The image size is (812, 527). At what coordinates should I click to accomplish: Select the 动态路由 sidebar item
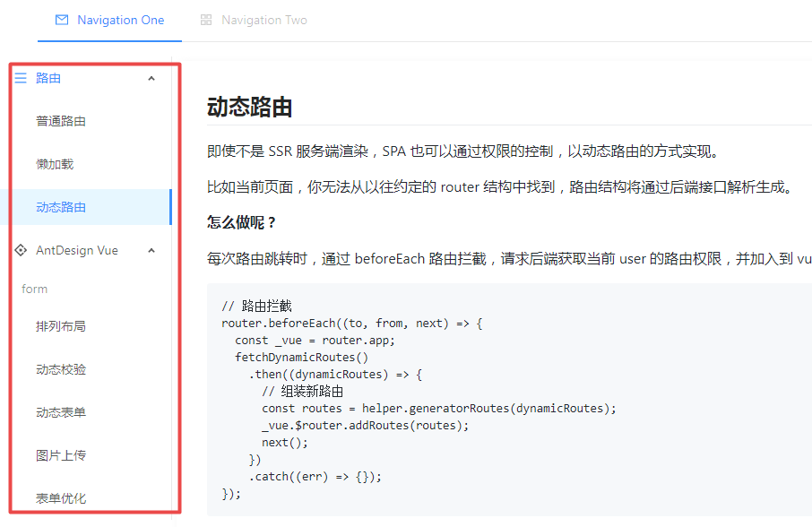point(85,207)
